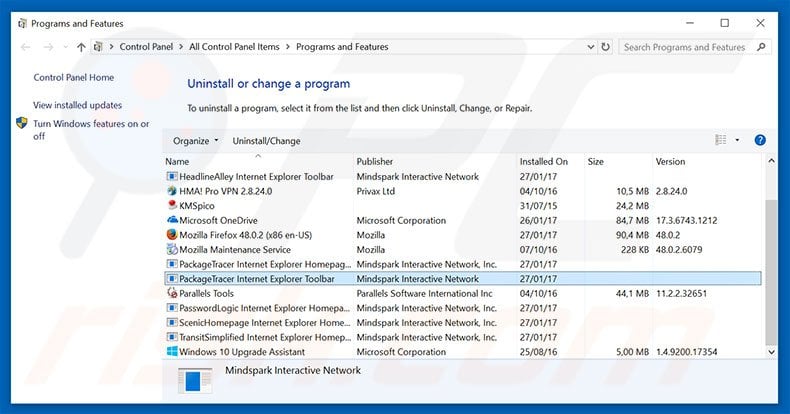790x414 pixels.
Task: Click the 84,7 MB size cell
Action: coord(632,220)
